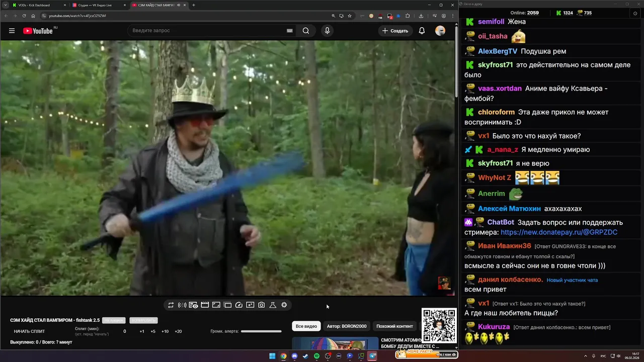
Task: Open Discord from the taskbar
Action: [x=294, y=356]
